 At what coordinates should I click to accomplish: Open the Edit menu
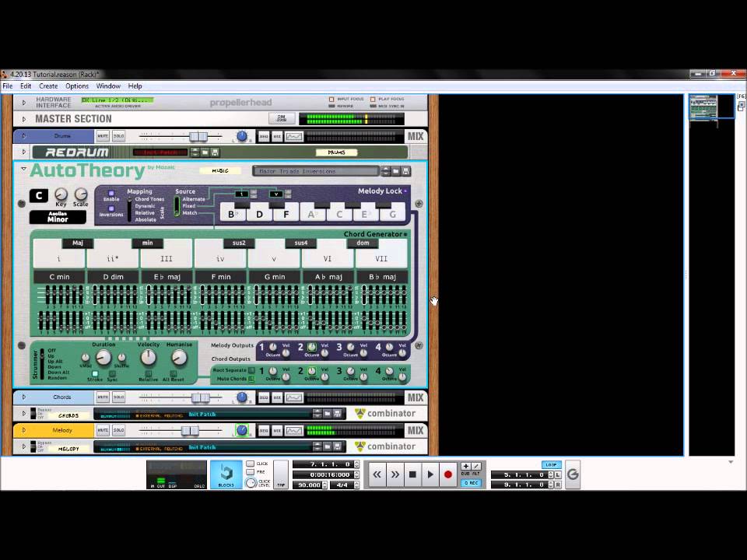tap(26, 86)
